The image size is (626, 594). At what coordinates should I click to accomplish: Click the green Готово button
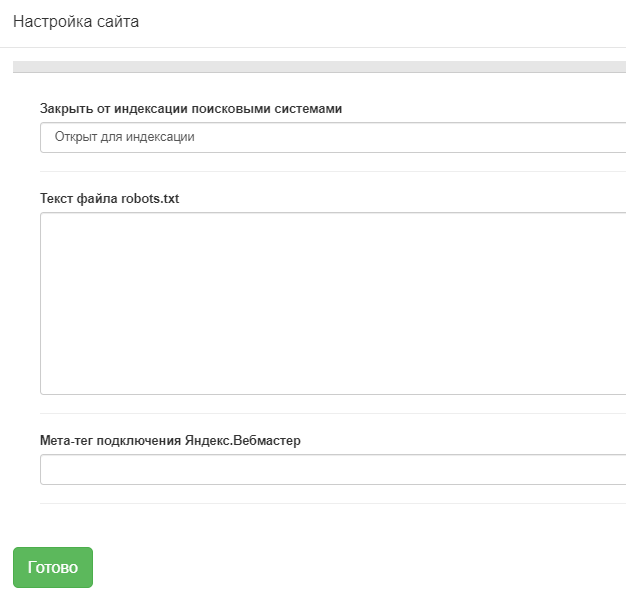[53, 567]
